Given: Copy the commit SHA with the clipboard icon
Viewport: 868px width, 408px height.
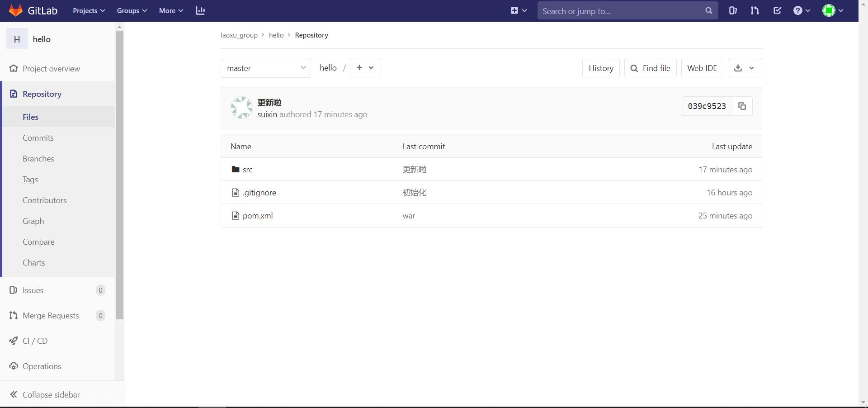Looking at the screenshot, I should pos(742,106).
